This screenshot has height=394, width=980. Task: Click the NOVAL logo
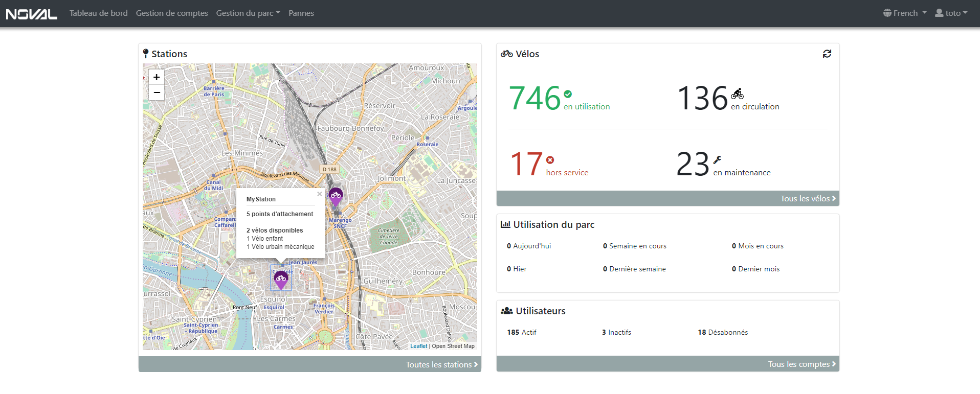click(x=32, y=14)
